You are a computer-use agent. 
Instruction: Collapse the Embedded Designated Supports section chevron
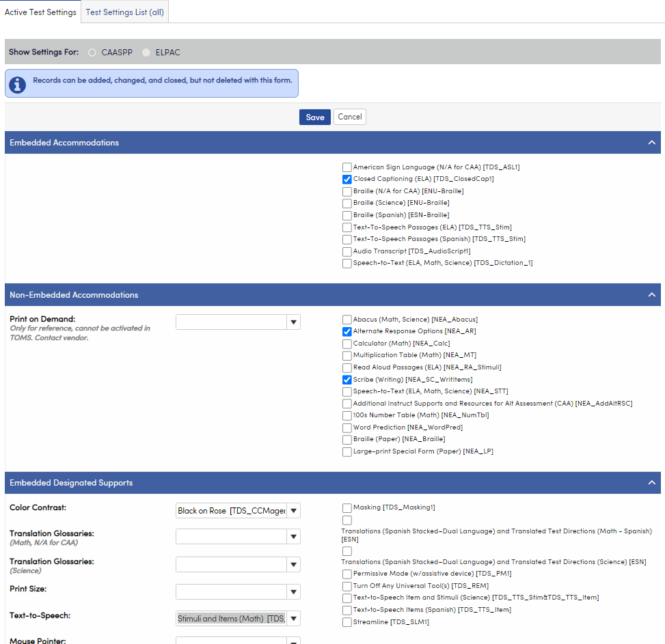tap(651, 483)
